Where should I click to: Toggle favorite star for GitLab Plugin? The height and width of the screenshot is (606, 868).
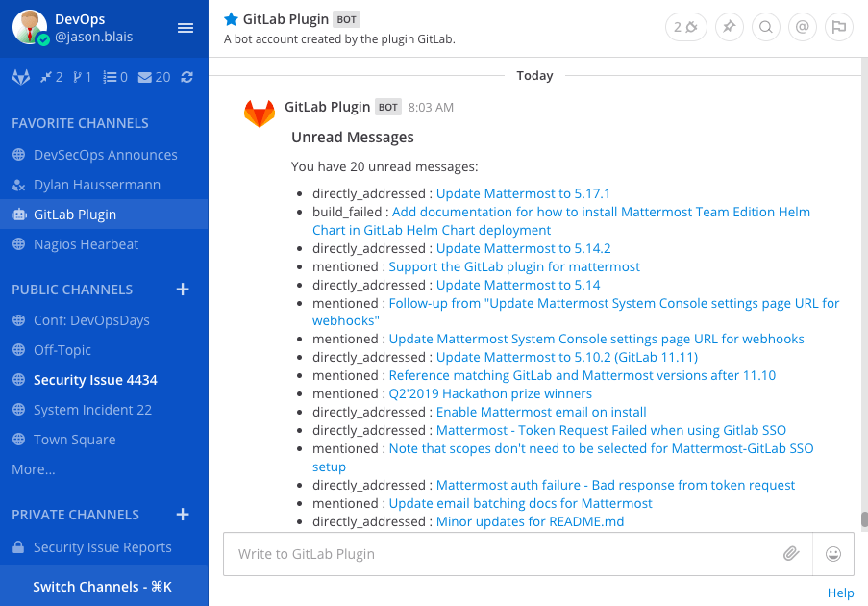coord(231,19)
